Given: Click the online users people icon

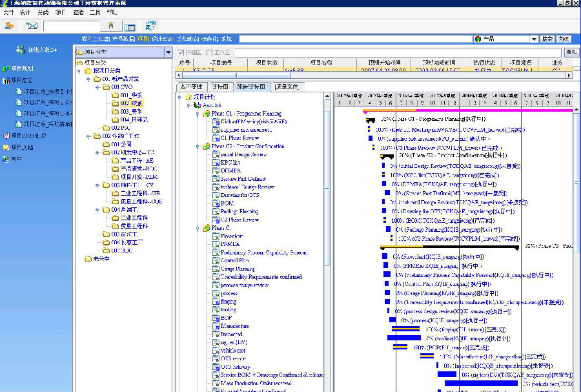Looking at the screenshot, I should (21, 50).
